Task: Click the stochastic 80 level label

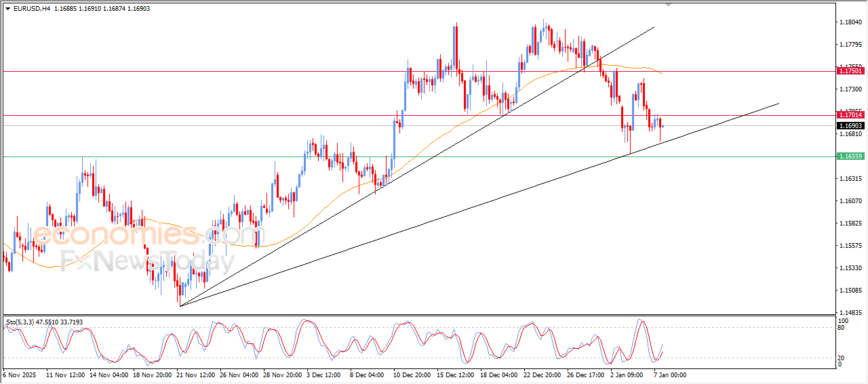Action: tap(842, 328)
